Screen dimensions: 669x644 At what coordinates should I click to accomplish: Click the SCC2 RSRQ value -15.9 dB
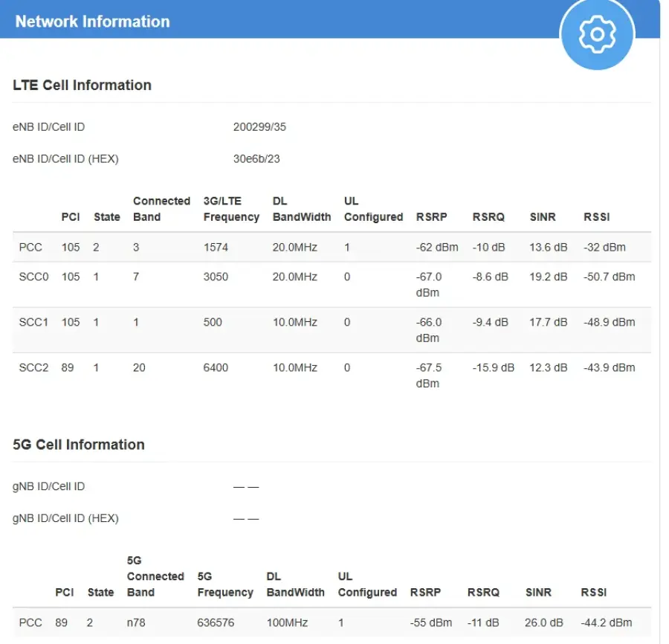pyautogui.click(x=494, y=367)
